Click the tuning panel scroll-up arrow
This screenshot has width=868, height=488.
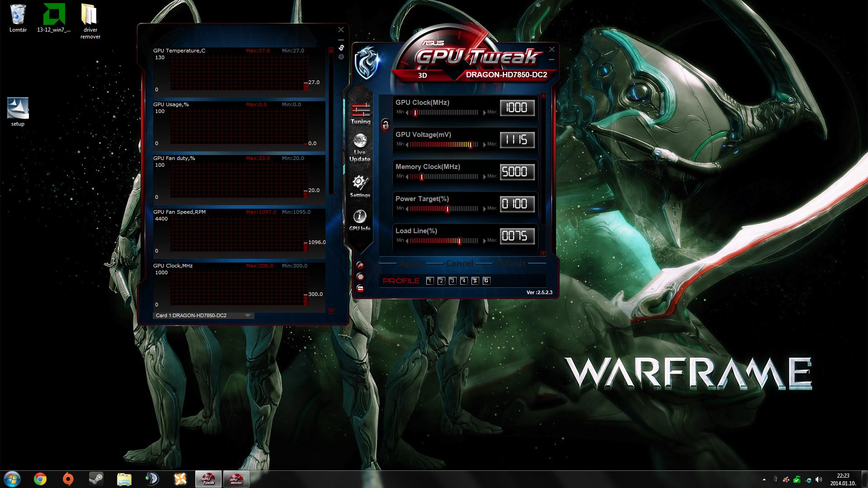click(543, 95)
